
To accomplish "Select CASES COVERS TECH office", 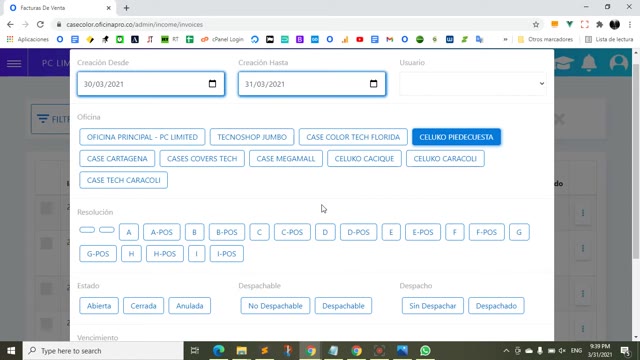I will tap(202, 159).
